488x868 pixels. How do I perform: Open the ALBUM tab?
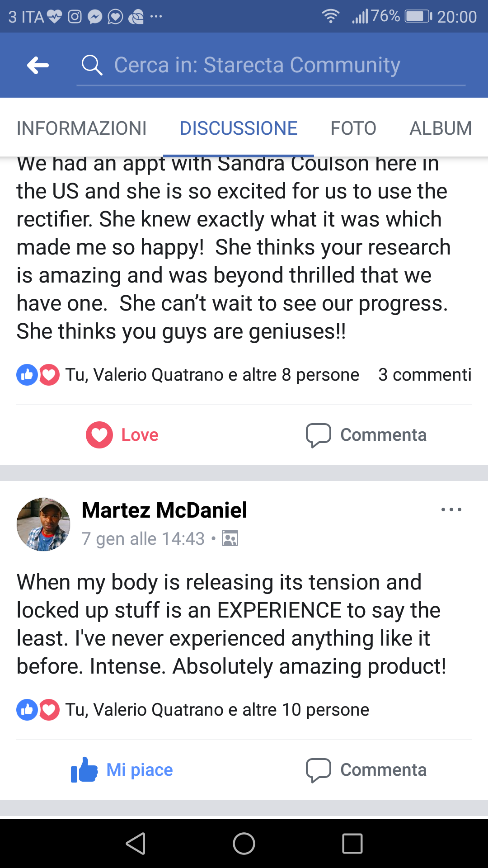[x=441, y=128]
